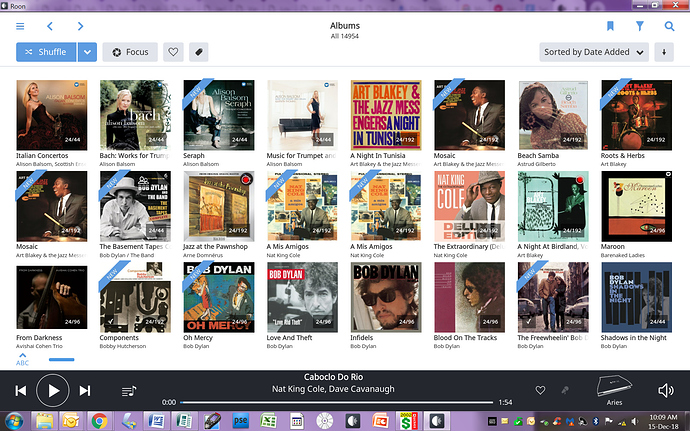Open Microsoft Word from the taskbar

tap(156, 421)
